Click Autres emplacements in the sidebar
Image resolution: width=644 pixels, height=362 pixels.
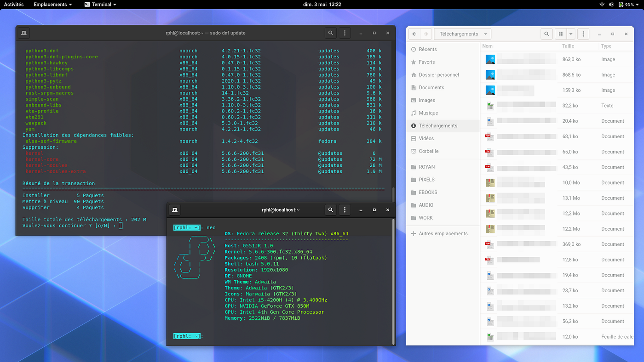[443, 233]
